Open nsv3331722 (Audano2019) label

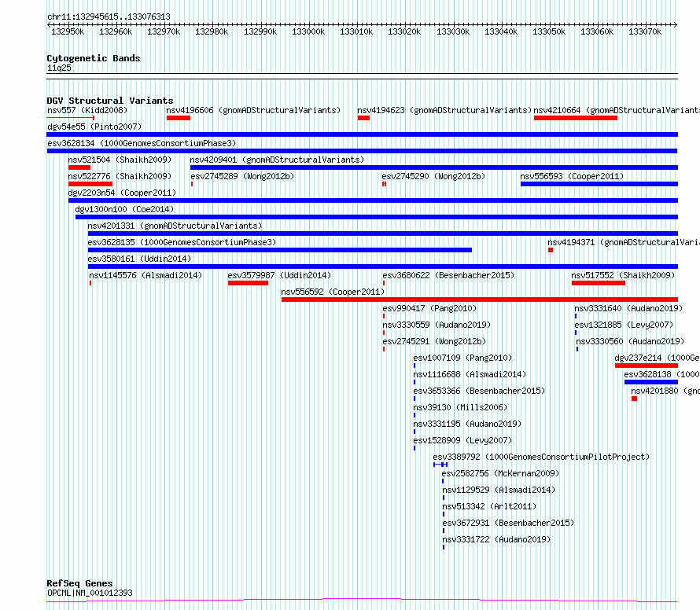pos(496,539)
